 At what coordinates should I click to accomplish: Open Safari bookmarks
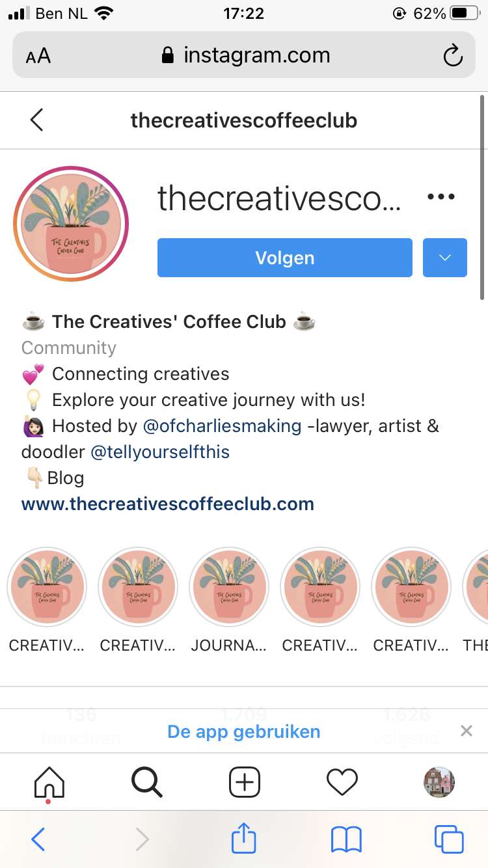pyautogui.click(x=346, y=839)
